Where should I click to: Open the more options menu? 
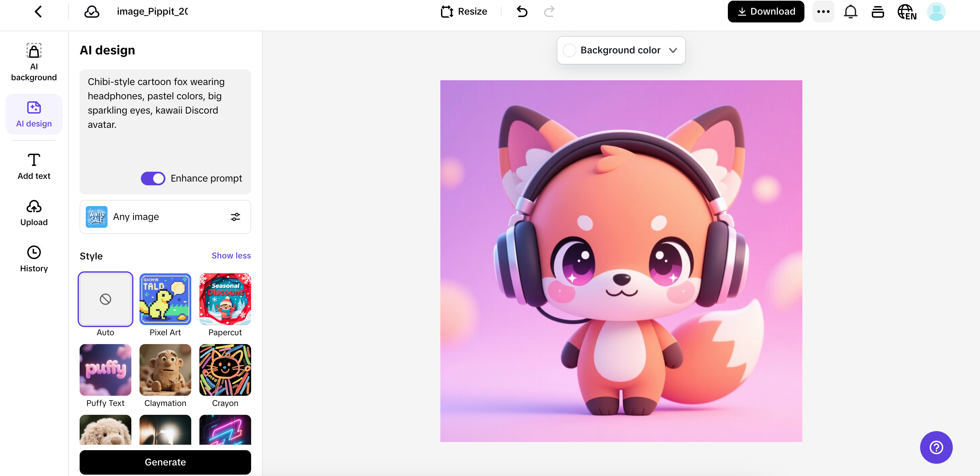pos(823,12)
